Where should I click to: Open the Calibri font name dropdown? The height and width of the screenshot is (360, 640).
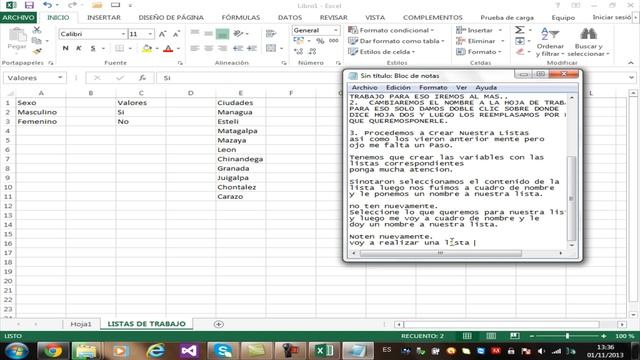(x=123, y=34)
